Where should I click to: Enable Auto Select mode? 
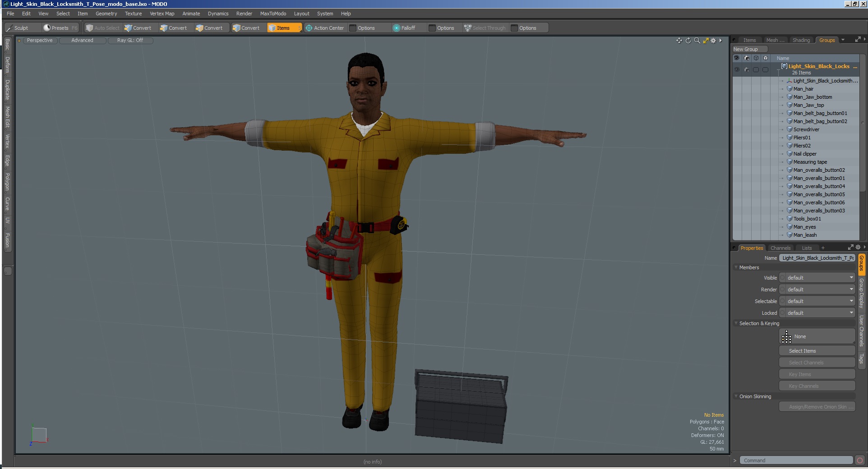[103, 28]
